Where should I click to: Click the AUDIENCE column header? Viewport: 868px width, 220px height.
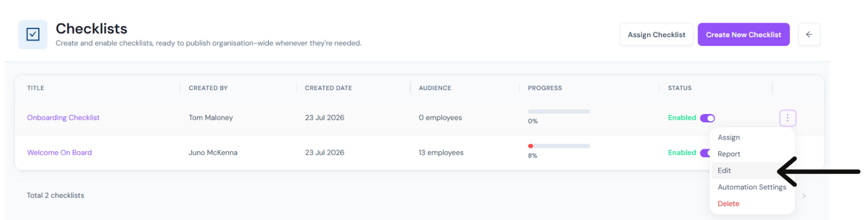point(435,88)
